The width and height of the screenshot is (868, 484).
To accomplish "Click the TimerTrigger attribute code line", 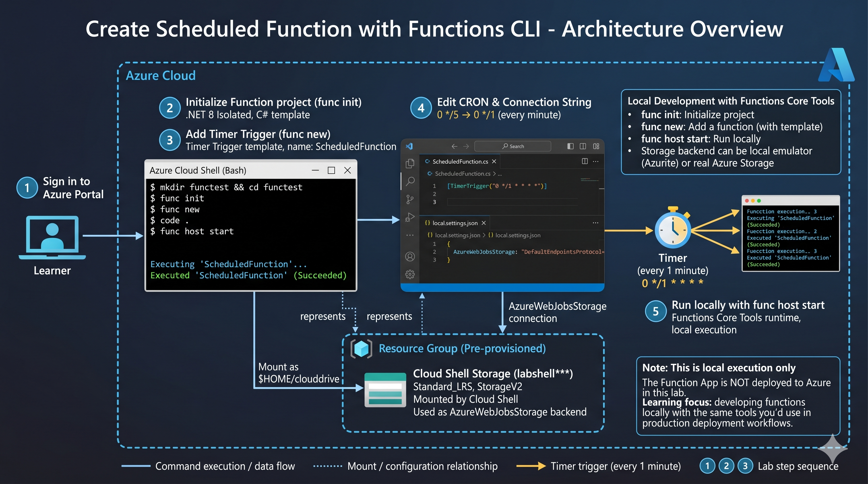I will click(497, 186).
